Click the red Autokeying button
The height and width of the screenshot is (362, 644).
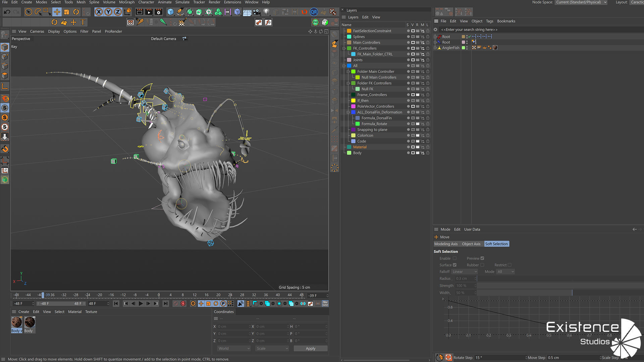click(x=183, y=304)
